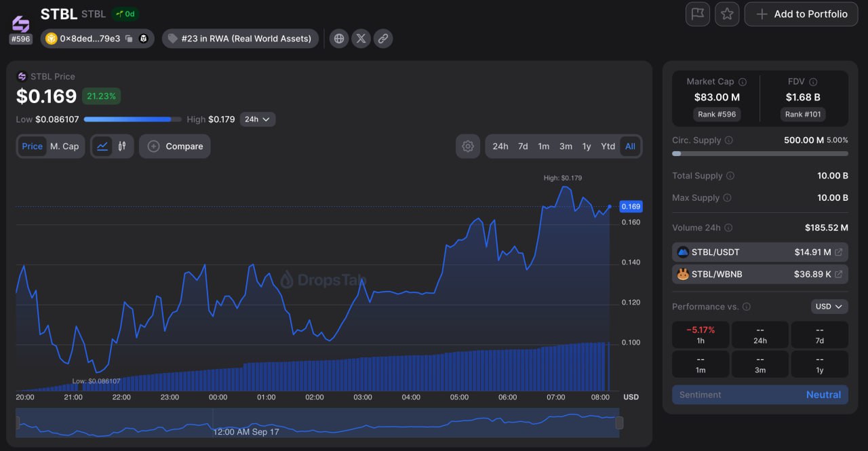The image size is (868, 451).
Task: Click the 7d performance cell
Action: (x=820, y=334)
